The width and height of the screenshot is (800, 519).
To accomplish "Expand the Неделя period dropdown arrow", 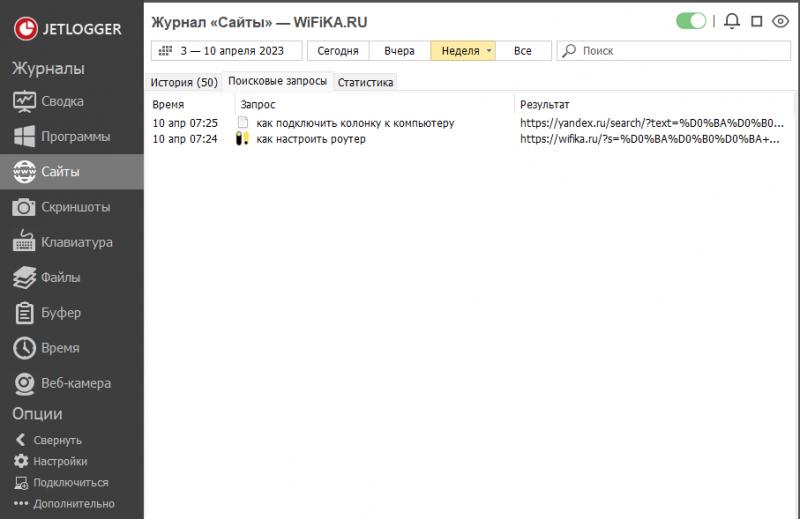I will [x=489, y=51].
